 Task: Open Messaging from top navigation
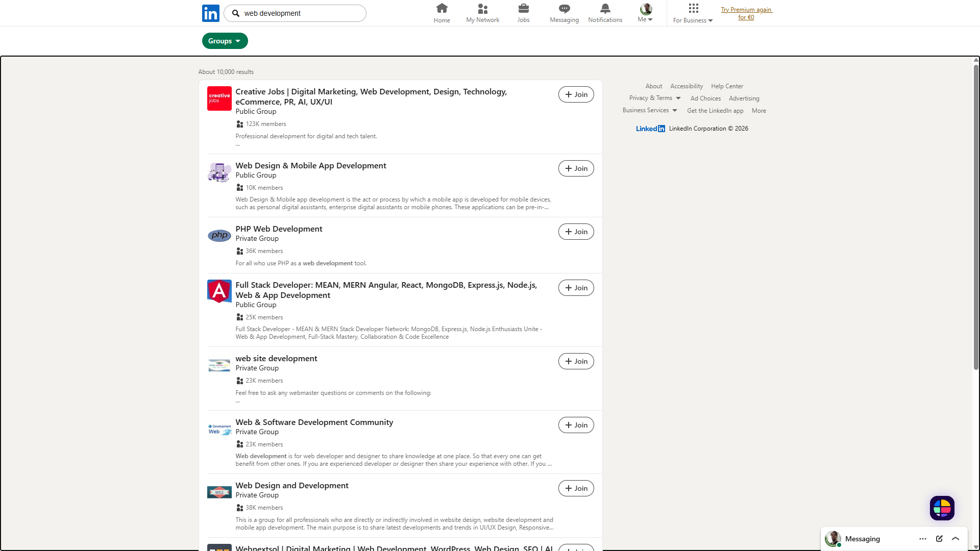point(565,13)
